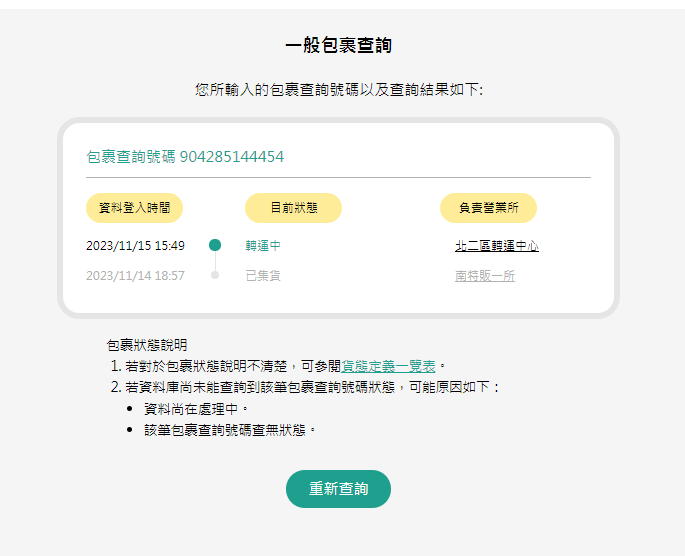The height and width of the screenshot is (556, 685).
Task: Open the 南特販一所 office link
Action: (485, 276)
